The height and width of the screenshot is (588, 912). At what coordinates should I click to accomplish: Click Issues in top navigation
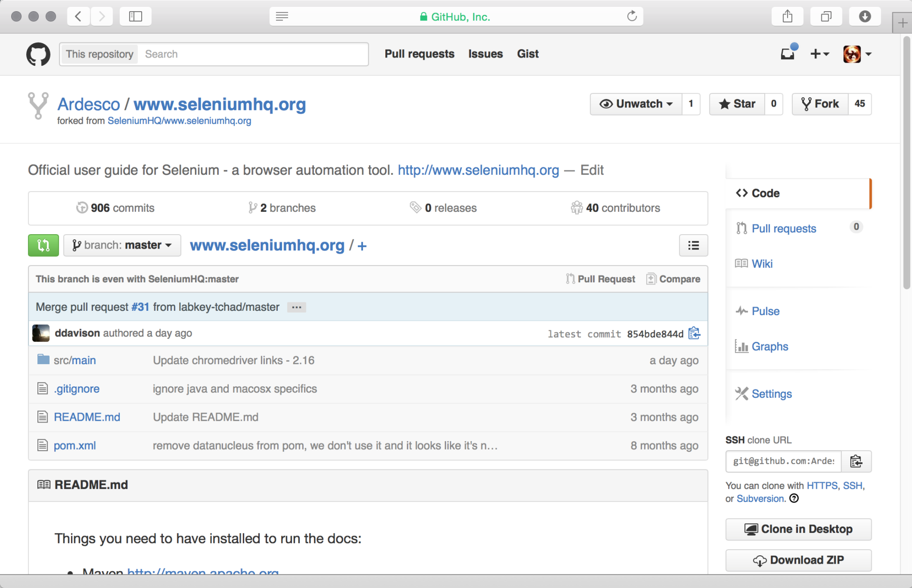tap(485, 54)
